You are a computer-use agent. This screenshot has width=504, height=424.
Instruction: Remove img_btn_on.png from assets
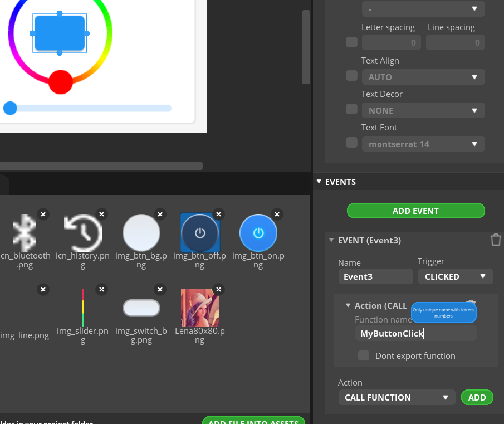point(277,214)
